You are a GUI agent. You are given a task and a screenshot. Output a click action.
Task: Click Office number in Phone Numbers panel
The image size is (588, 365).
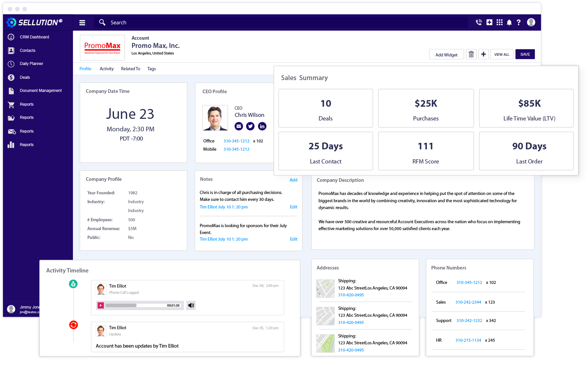[469, 282]
